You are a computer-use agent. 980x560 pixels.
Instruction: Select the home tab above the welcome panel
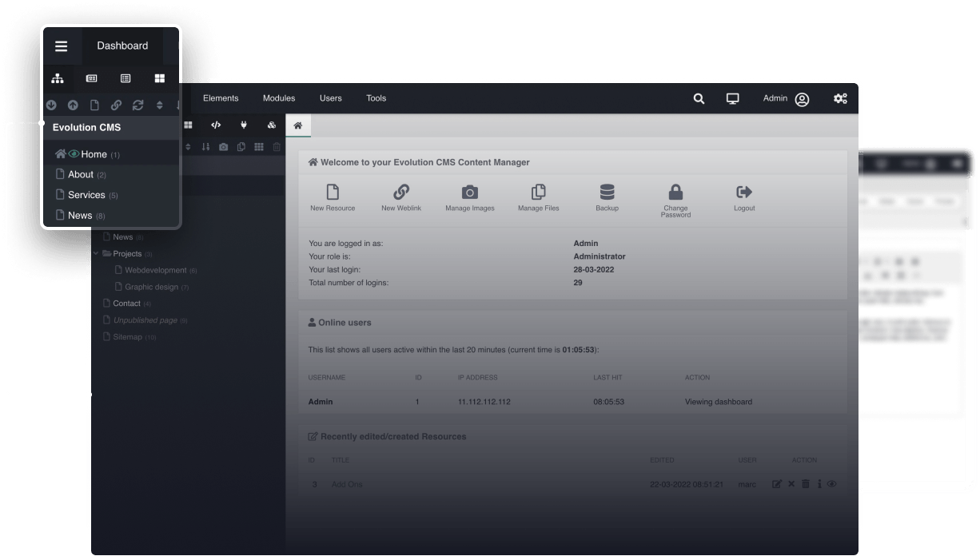[298, 125]
